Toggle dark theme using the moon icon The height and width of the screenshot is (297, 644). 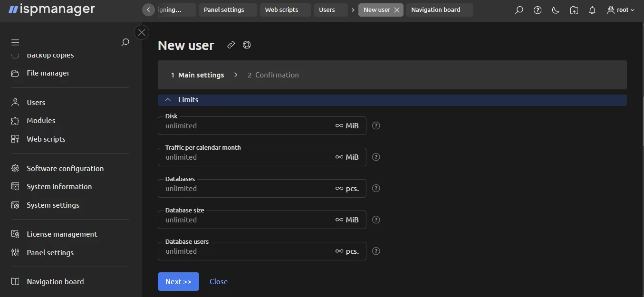(555, 10)
